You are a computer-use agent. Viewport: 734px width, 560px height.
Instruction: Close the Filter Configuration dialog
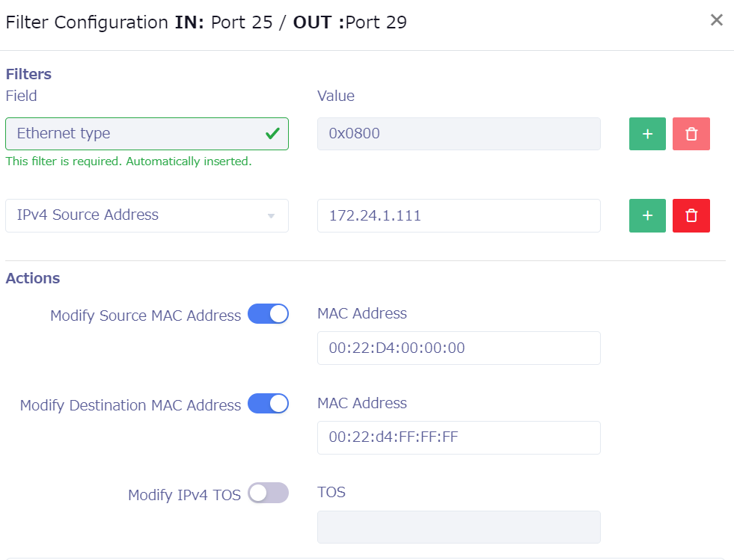[716, 20]
